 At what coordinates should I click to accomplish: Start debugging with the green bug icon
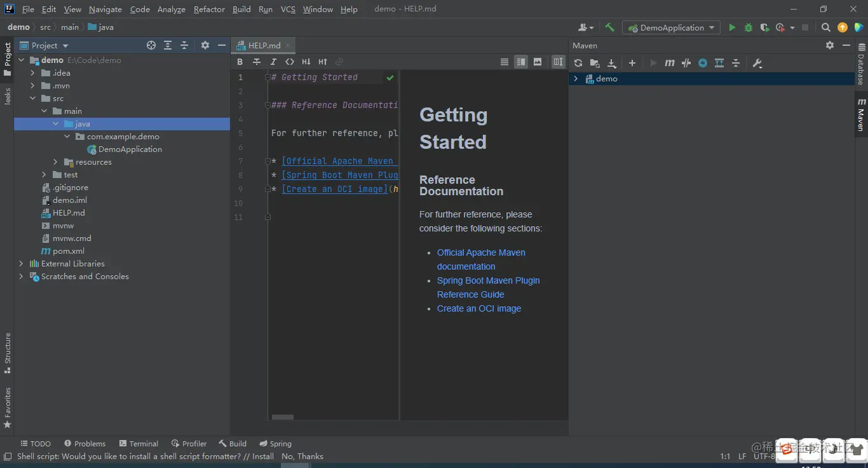click(748, 27)
